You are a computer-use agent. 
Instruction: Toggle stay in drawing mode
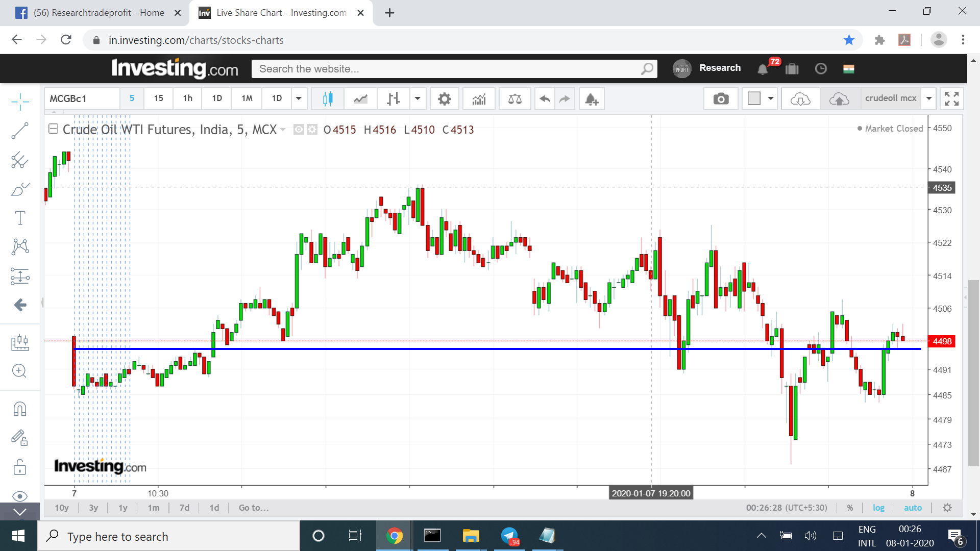tap(20, 438)
